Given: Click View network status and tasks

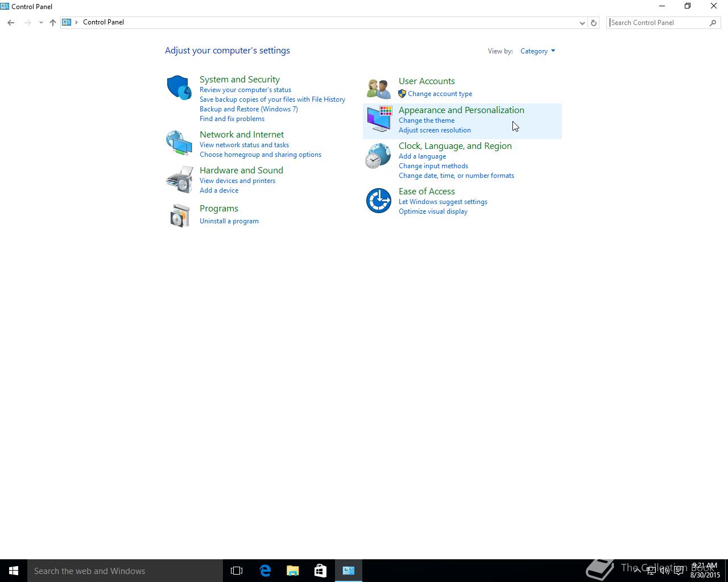Looking at the screenshot, I should click(244, 145).
